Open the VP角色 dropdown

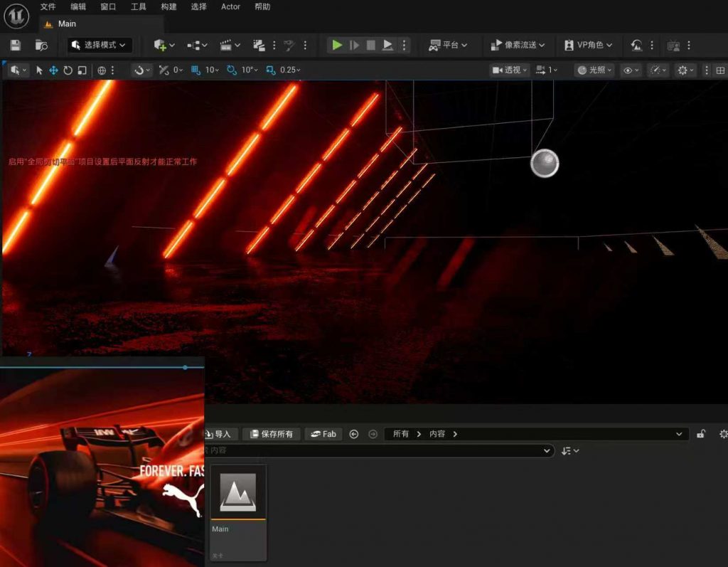pos(588,45)
